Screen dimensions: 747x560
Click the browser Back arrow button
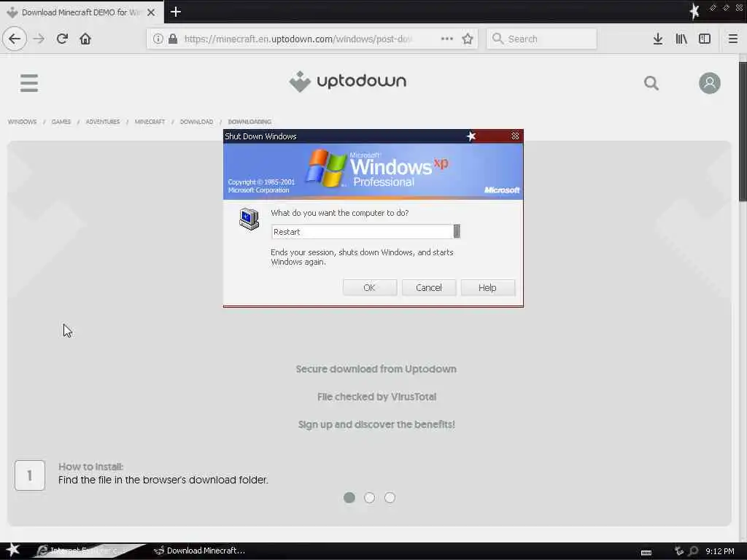pyautogui.click(x=15, y=39)
